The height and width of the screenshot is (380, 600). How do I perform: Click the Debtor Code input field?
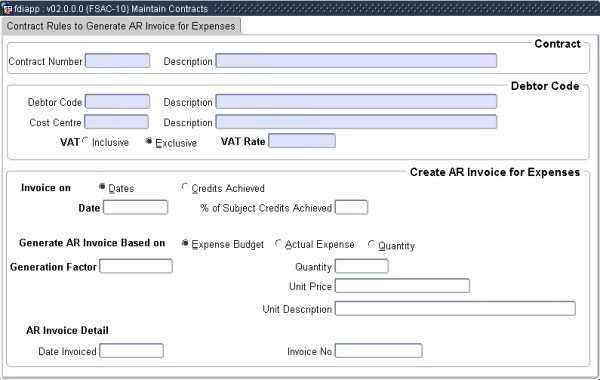tap(117, 102)
